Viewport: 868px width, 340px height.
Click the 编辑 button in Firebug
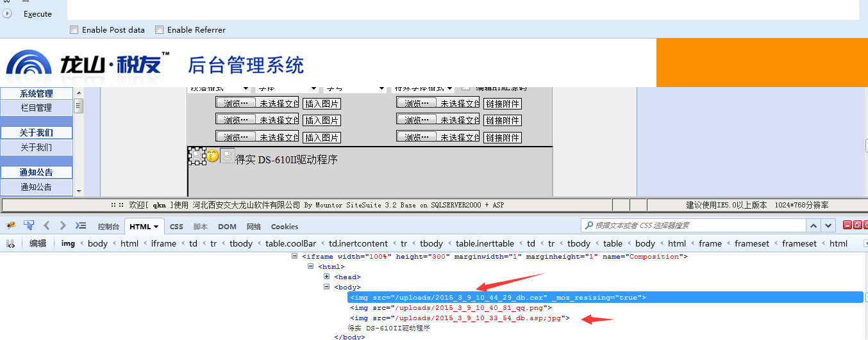point(38,243)
